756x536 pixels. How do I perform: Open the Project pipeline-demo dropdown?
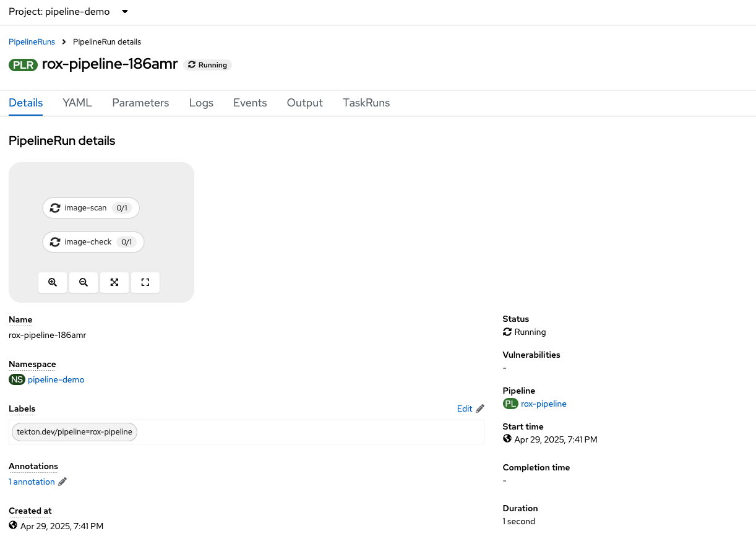click(x=69, y=12)
